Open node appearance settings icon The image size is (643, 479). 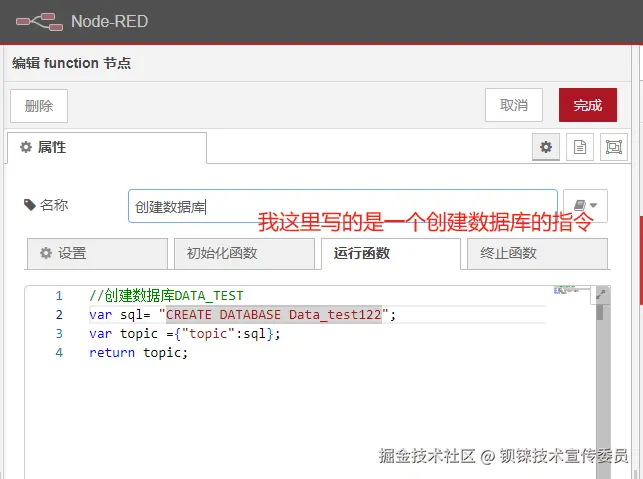click(613, 147)
